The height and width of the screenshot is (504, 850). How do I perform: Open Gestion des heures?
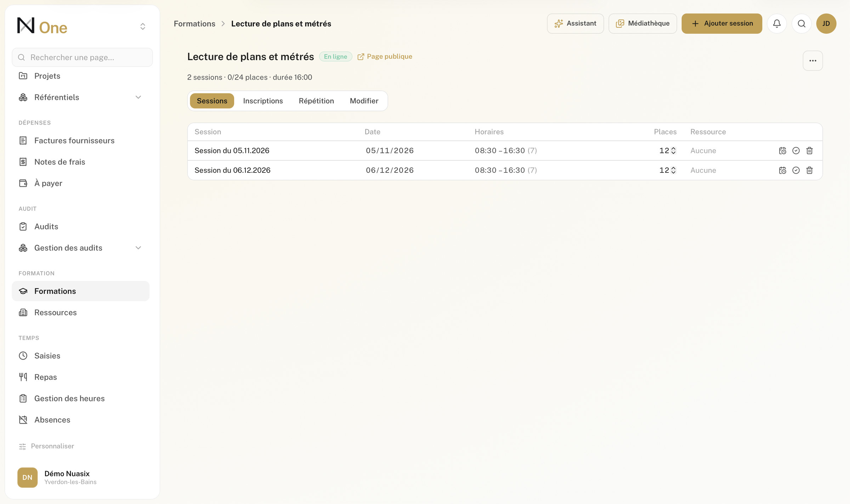pos(81,399)
